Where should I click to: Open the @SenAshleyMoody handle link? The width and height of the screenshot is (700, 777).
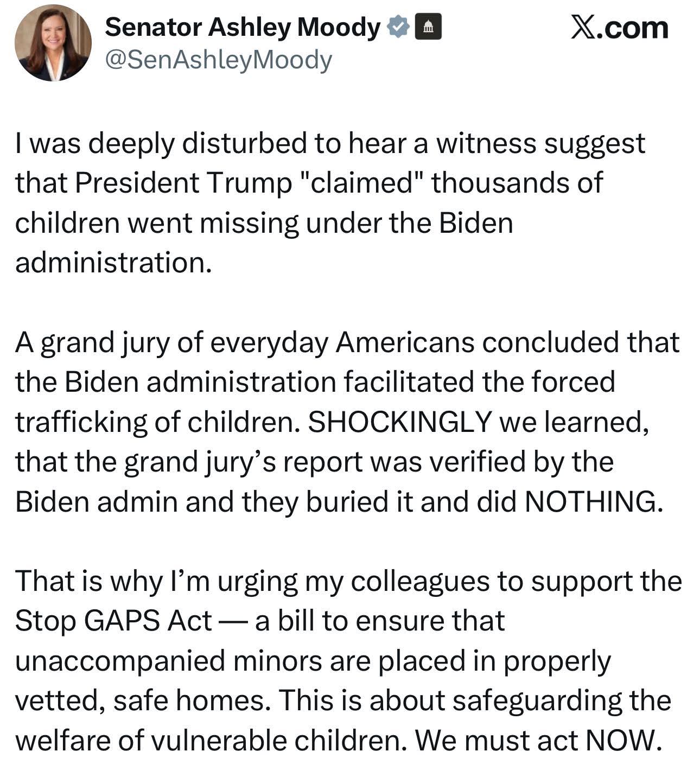pos(218,60)
